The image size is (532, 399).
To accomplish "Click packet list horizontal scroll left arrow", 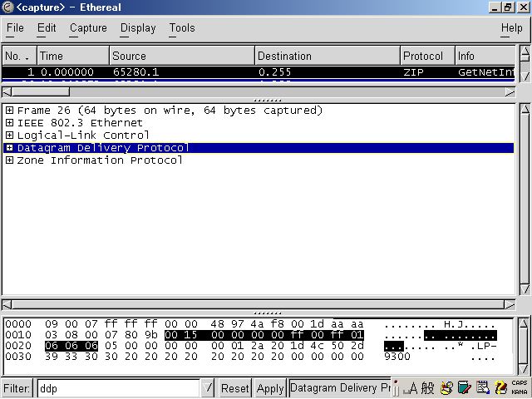I will coord(7,92).
